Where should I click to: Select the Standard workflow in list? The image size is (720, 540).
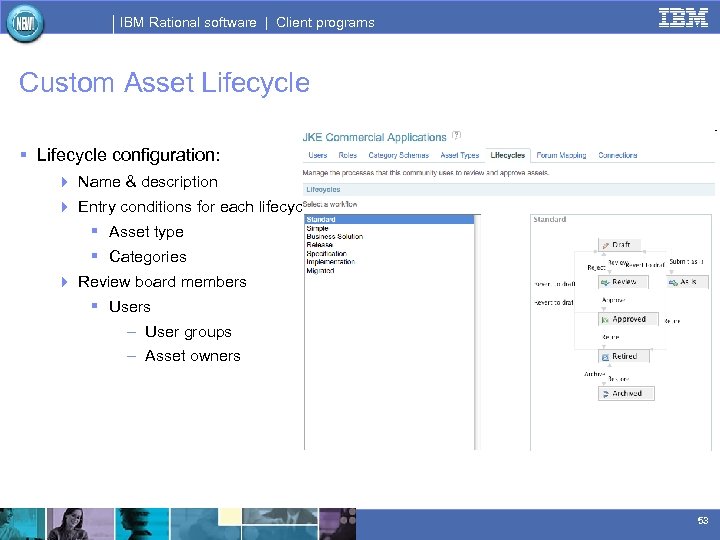click(389, 219)
